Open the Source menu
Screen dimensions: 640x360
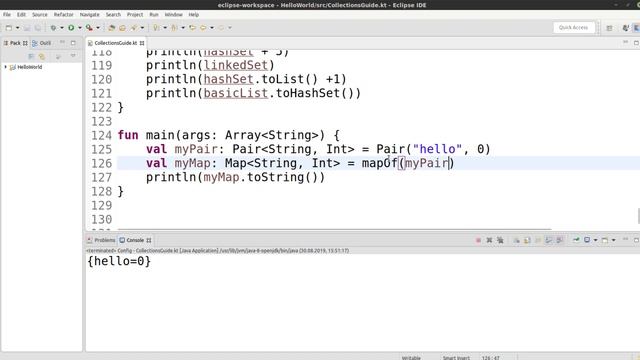pos(40,14)
